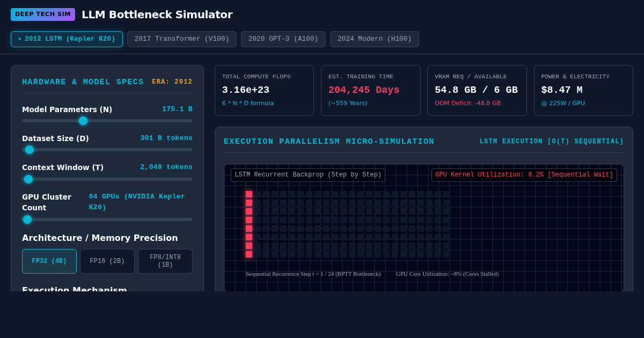Click the 2,048 tokens context value

(166, 167)
